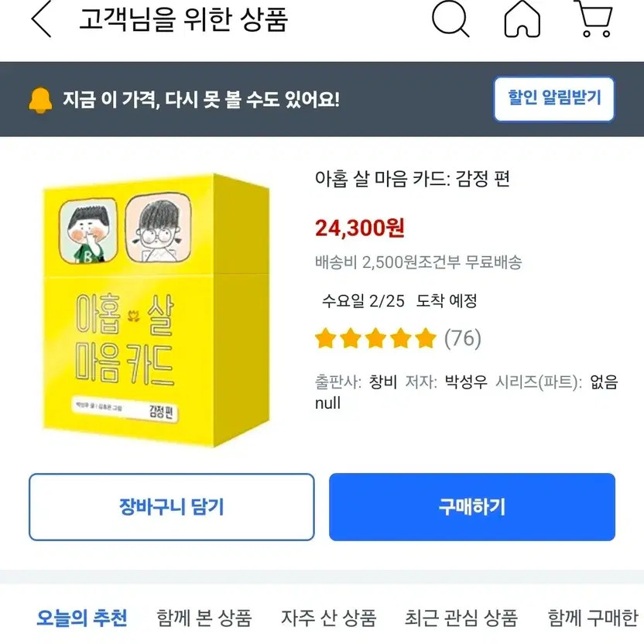The width and height of the screenshot is (644, 644).
Task: Tap the yellow bell notification icon
Action: click(x=40, y=100)
